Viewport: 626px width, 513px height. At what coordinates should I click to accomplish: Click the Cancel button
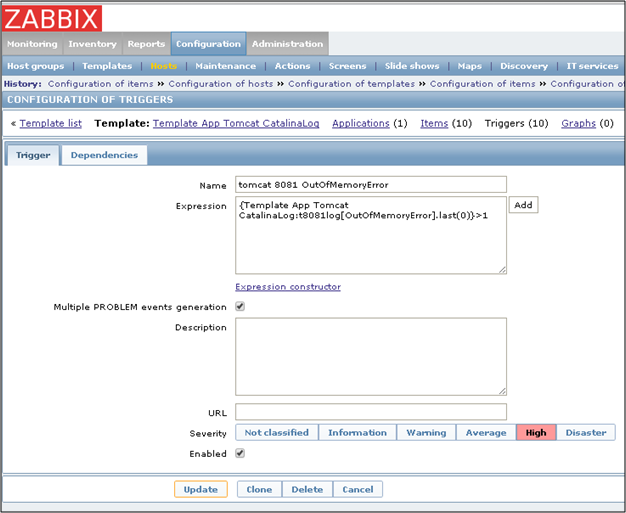pos(358,489)
